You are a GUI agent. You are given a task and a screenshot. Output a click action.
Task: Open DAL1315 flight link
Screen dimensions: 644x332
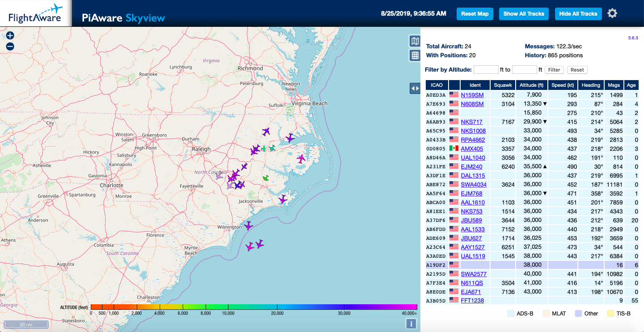click(x=473, y=175)
